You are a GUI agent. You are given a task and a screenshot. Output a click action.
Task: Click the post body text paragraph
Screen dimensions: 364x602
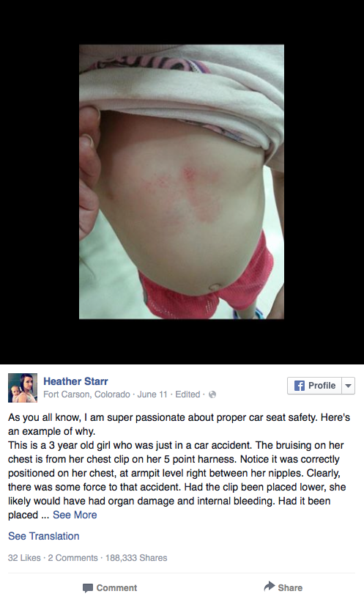coord(179,466)
